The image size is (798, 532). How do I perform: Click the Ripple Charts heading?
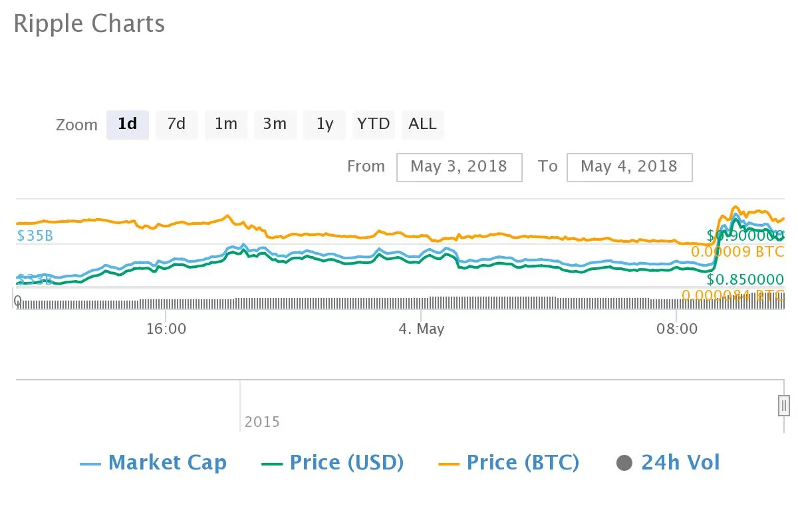click(x=89, y=24)
